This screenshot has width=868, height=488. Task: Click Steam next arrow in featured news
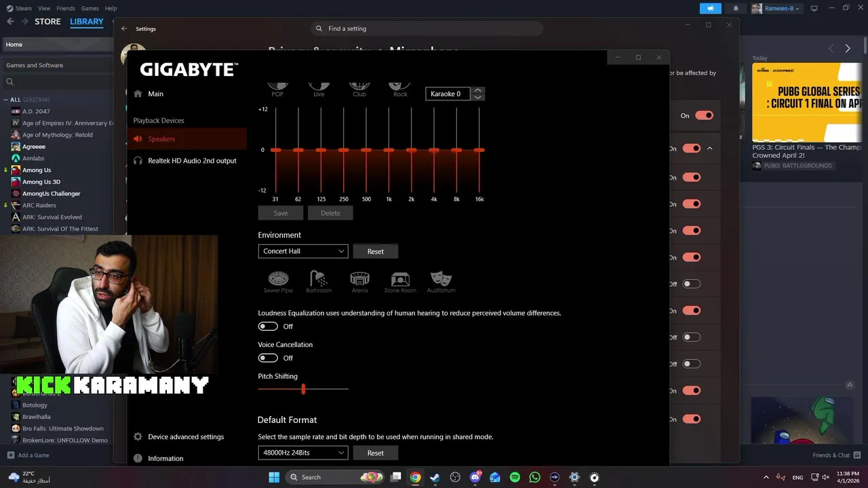(x=848, y=48)
